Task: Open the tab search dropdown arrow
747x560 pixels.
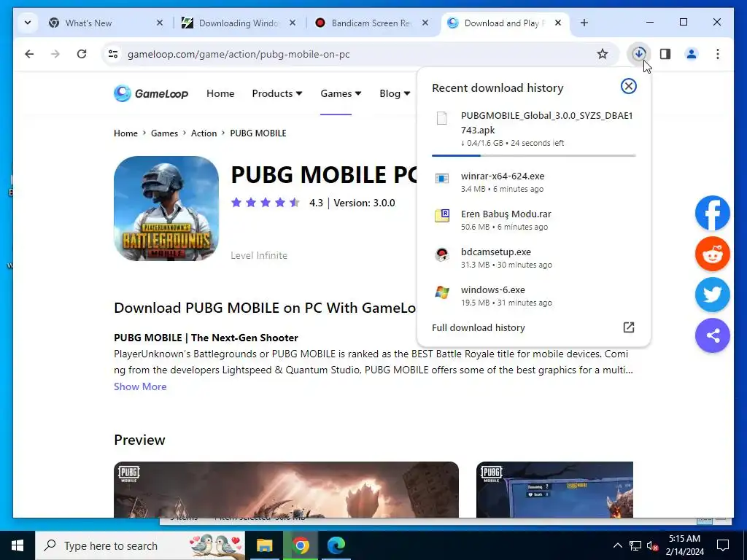Action: pyautogui.click(x=28, y=23)
